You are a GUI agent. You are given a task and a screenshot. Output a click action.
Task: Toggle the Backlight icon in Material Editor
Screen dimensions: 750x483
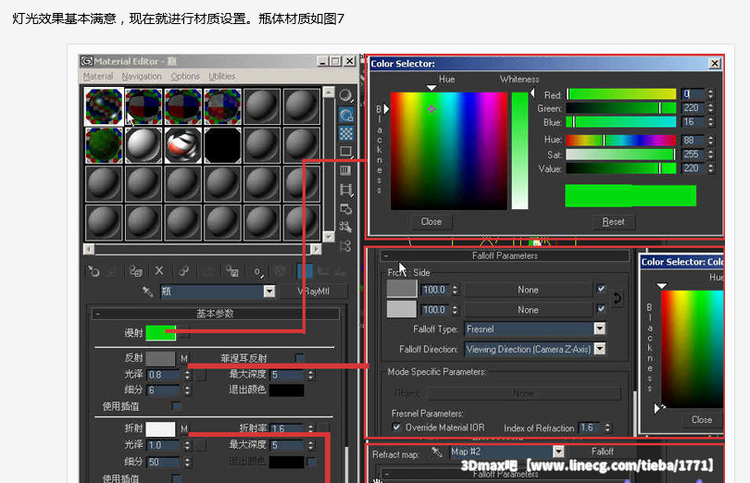tap(346, 115)
